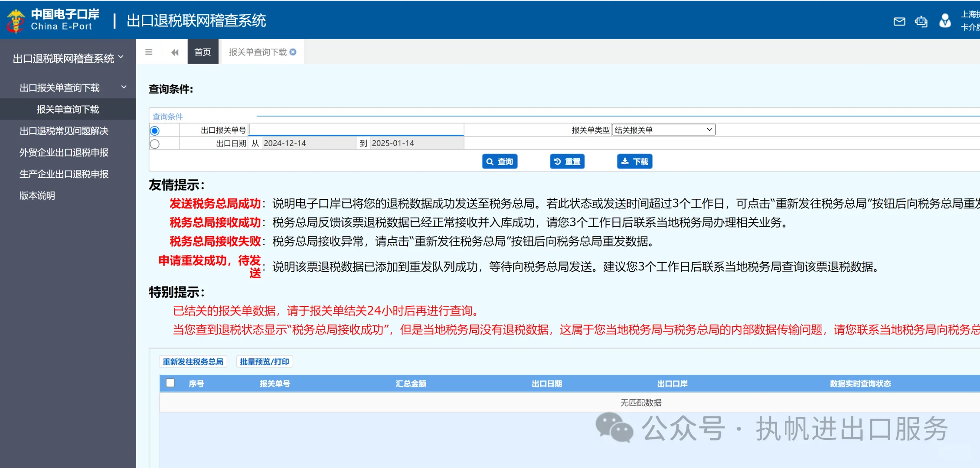Select the 出口日期 query radio button
The width and height of the screenshot is (980, 468).
click(155, 143)
